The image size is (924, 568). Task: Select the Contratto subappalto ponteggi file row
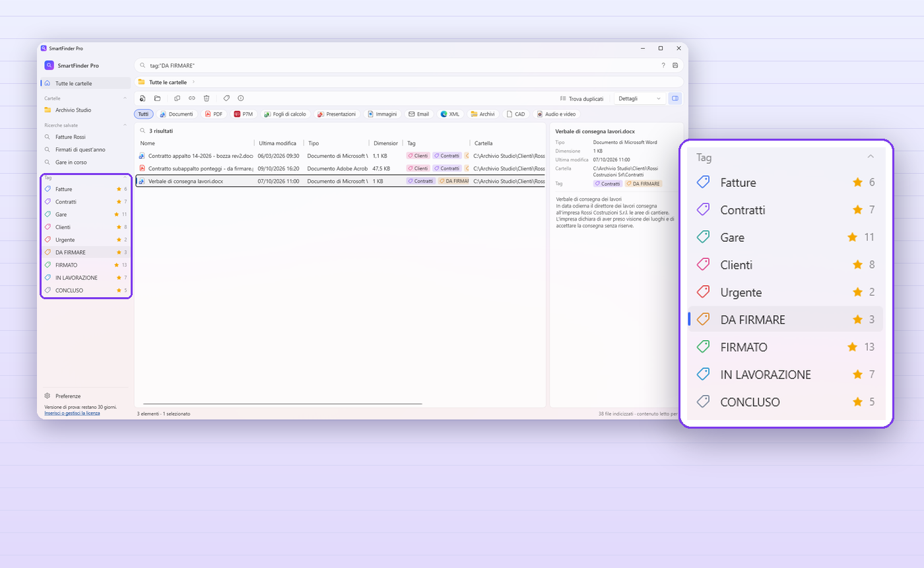(341, 168)
